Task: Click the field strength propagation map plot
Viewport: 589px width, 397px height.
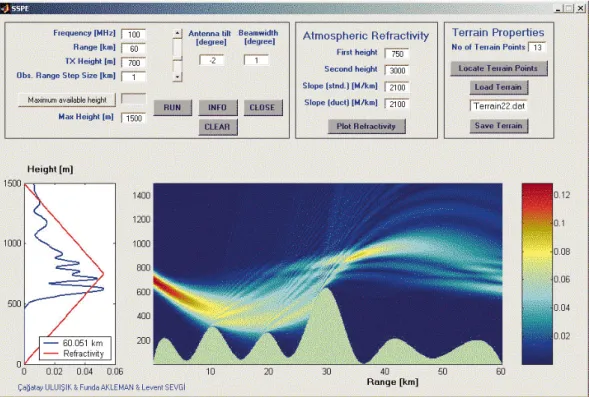Action: [x=328, y=274]
